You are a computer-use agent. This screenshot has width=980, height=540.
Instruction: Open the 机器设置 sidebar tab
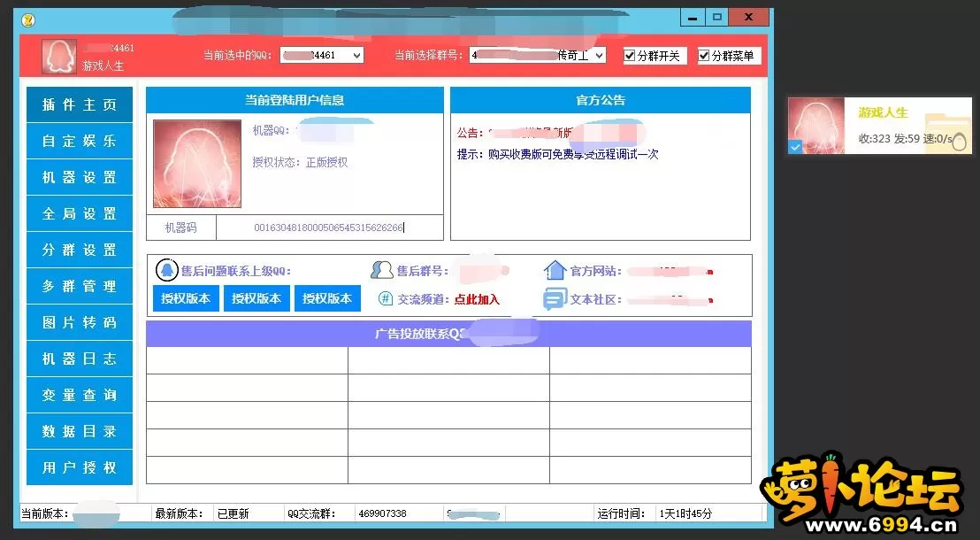(80, 177)
